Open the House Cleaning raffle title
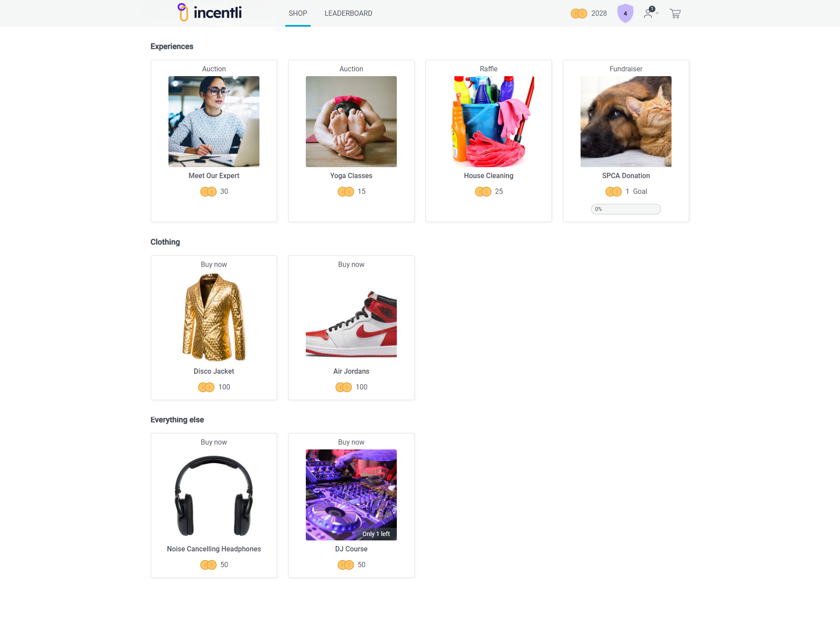Viewport: 840px width, 617px height. [x=489, y=175]
